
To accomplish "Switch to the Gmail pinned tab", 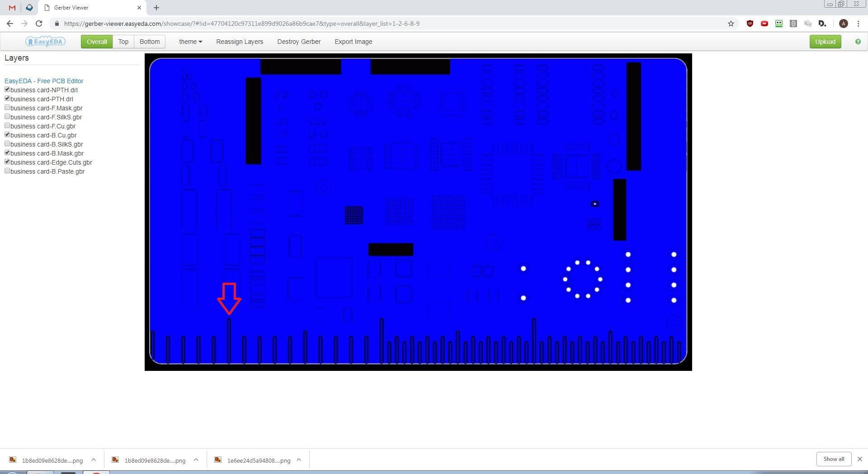I will point(12,8).
